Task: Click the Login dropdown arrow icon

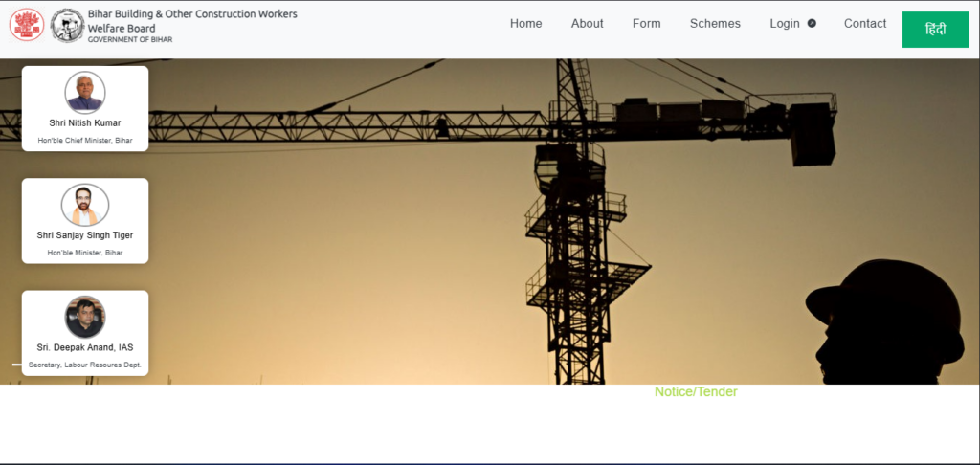Action: pos(812,24)
